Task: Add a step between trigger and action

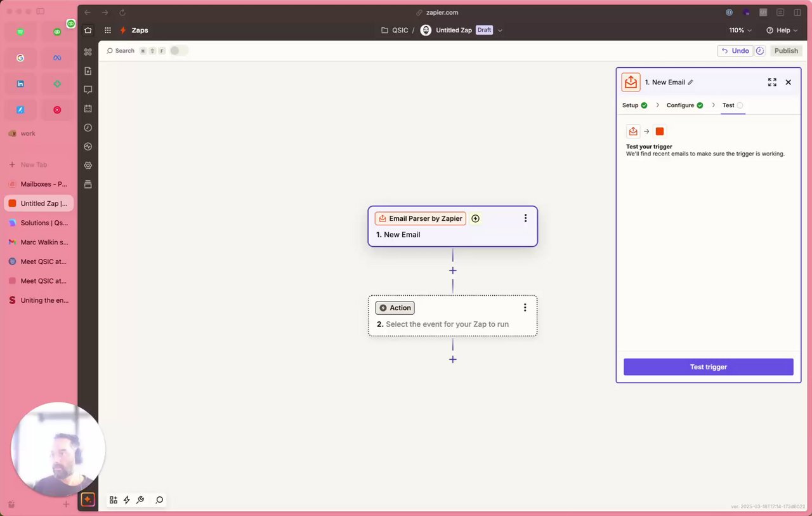Action: (452, 270)
